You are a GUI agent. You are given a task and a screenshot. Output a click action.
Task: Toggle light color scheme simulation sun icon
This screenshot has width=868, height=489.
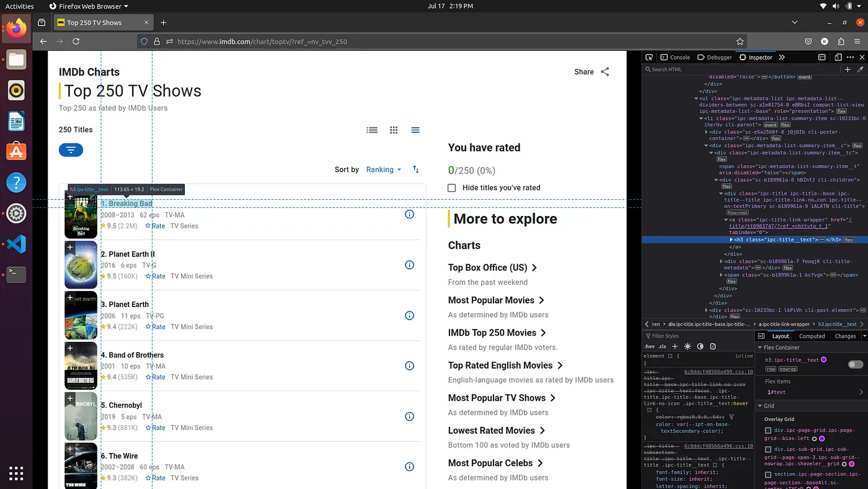(688, 346)
